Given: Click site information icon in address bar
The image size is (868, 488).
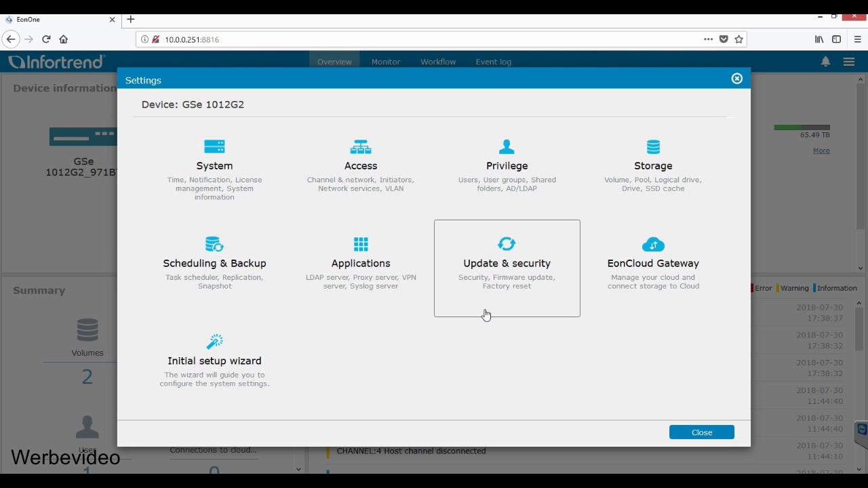Looking at the screenshot, I should point(144,39).
